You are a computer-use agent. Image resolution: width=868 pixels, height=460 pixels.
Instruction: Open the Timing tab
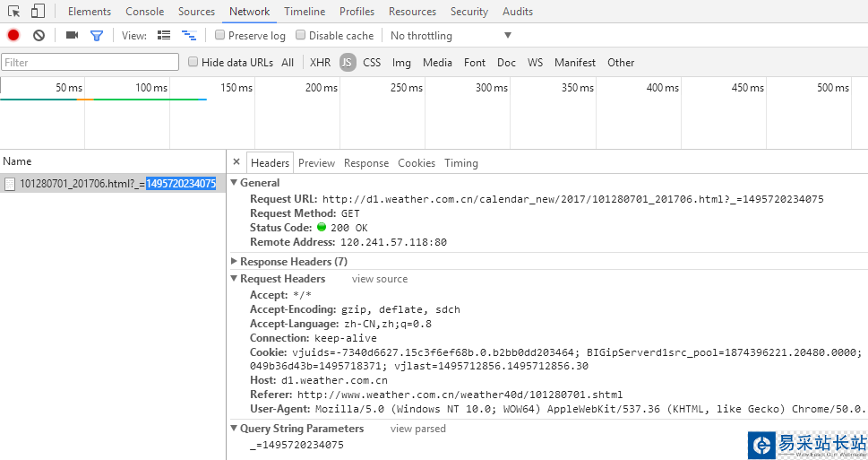[461, 163]
